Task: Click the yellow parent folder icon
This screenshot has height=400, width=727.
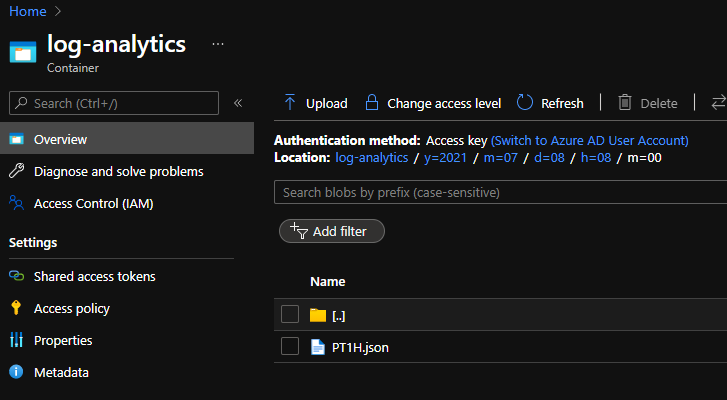Action: (x=318, y=315)
